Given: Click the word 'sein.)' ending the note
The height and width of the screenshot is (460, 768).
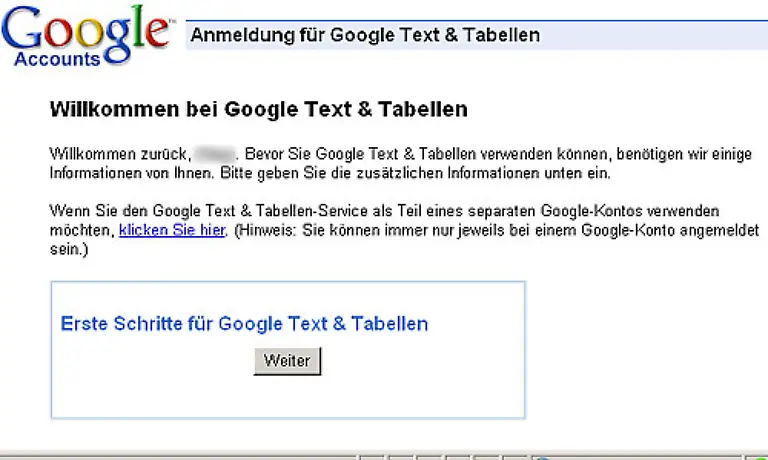Looking at the screenshot, I should click(69, 249).
